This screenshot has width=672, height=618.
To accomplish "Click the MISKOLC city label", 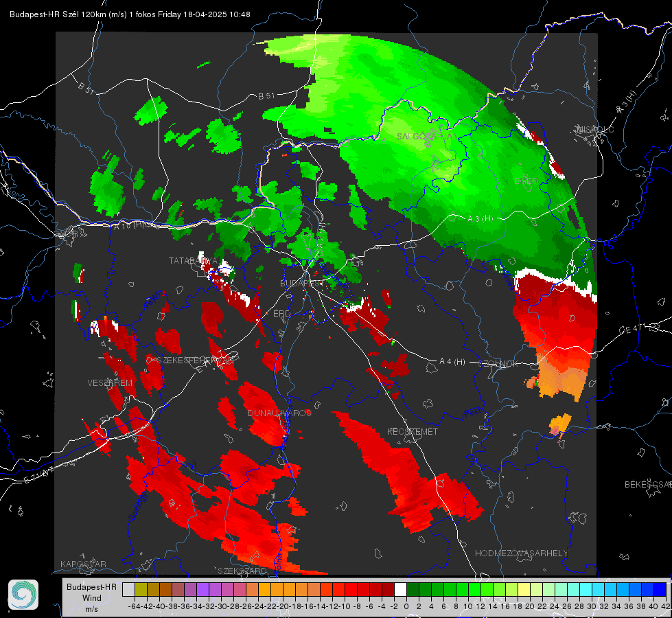I will (x=596, y=130).
